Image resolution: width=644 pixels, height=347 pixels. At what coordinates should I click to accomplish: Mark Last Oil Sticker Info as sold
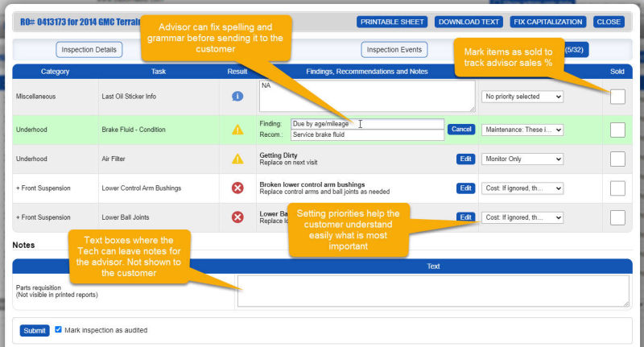click(x=617, y=97)
